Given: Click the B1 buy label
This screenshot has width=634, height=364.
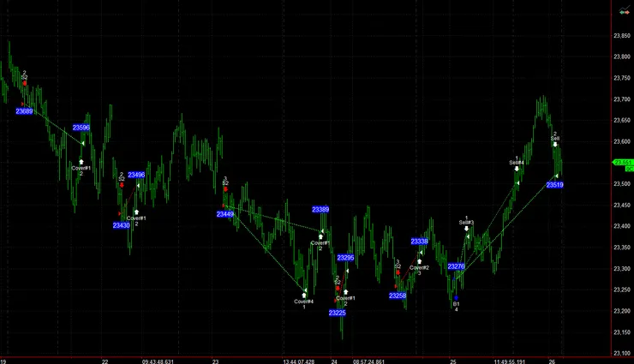Looking at the screenshot, I should coord(456,304).
